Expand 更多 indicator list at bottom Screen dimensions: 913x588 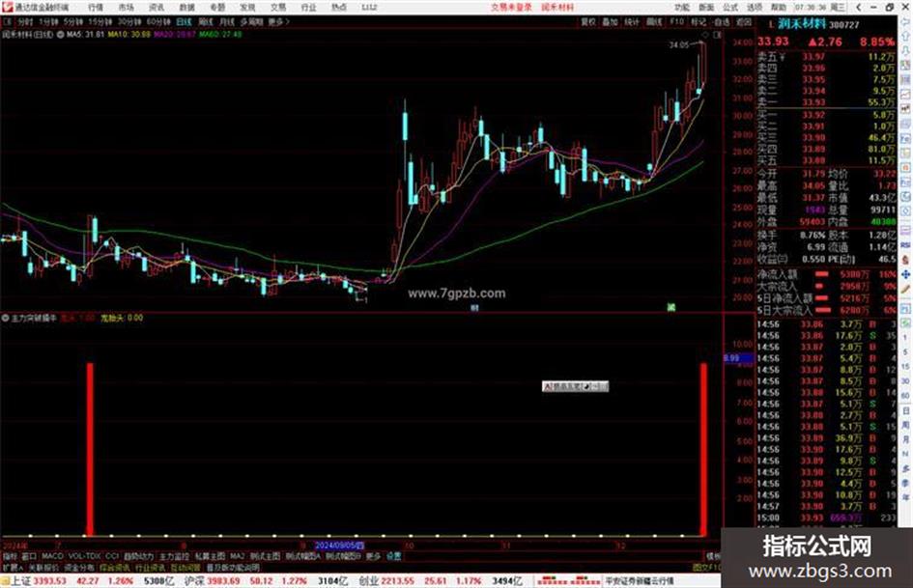[x=373, y=556]
